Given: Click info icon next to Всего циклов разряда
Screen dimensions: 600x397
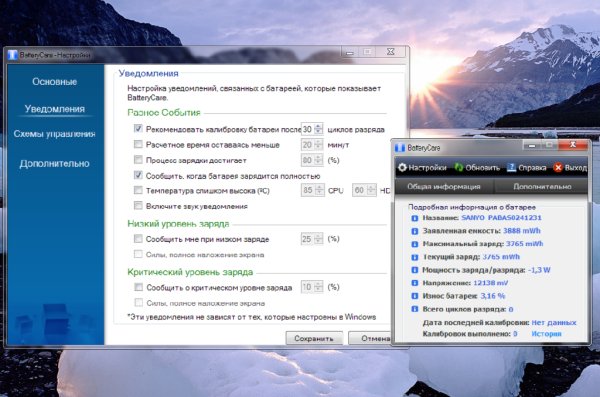Looking at the screenshot, I should 414,309.
